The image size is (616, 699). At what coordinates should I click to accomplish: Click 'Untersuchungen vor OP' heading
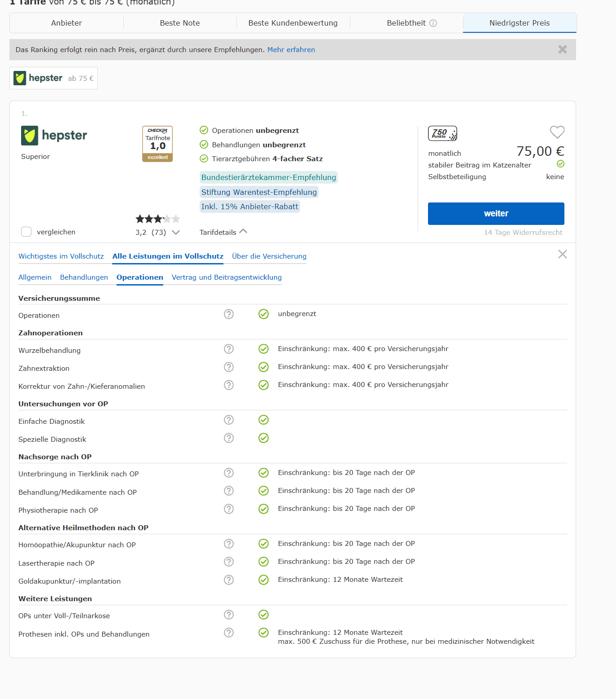pos(63,404)
